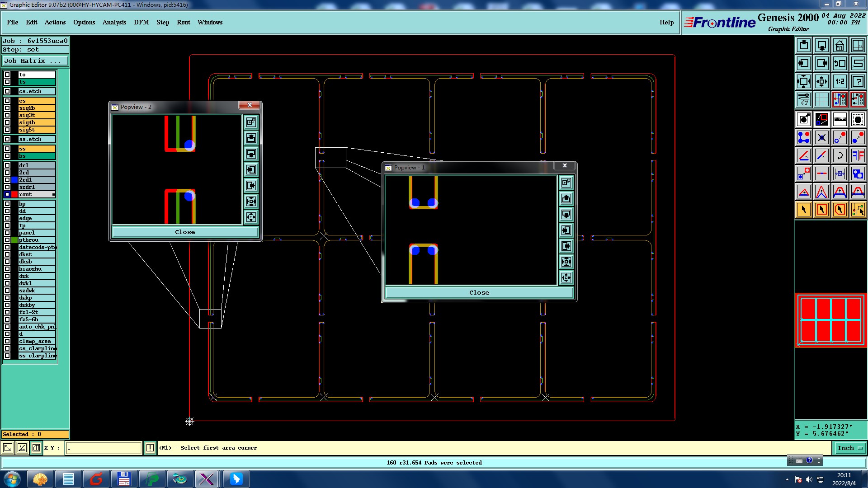Click the volume icon in system tray
The width and height of the screenshot is (868, 488).
pos(809,479)
